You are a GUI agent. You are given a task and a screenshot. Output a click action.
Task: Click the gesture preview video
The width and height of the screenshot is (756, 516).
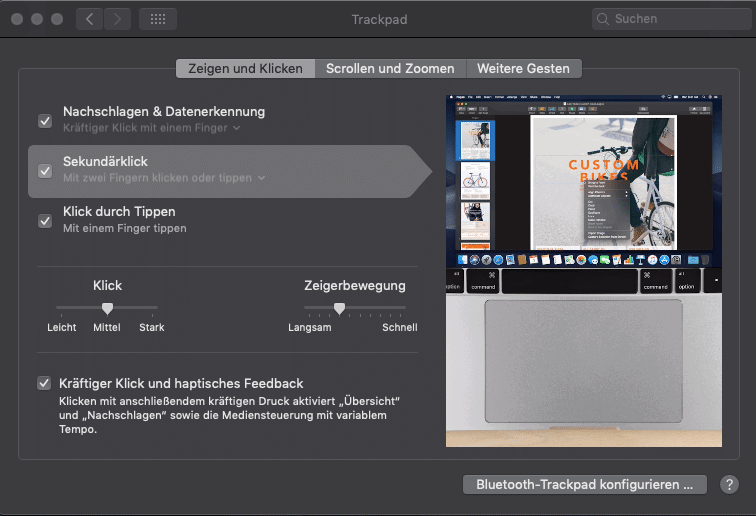coord(584,271)
